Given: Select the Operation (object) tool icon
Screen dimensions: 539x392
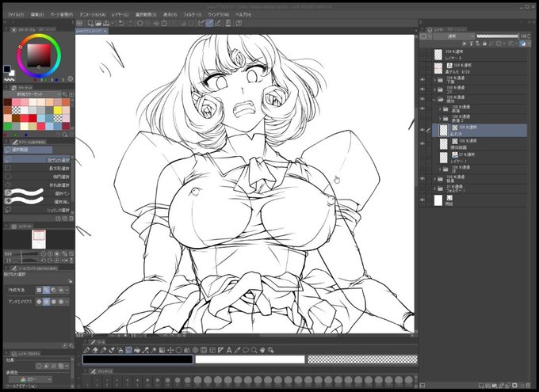Looking at the screenshot, I should point(271,350).
